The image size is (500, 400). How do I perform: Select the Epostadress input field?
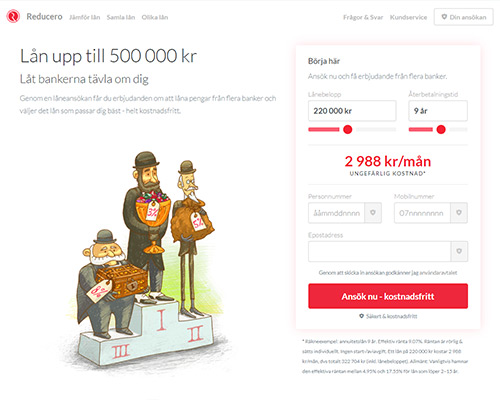pyautogui.click(x=380, y=251)
